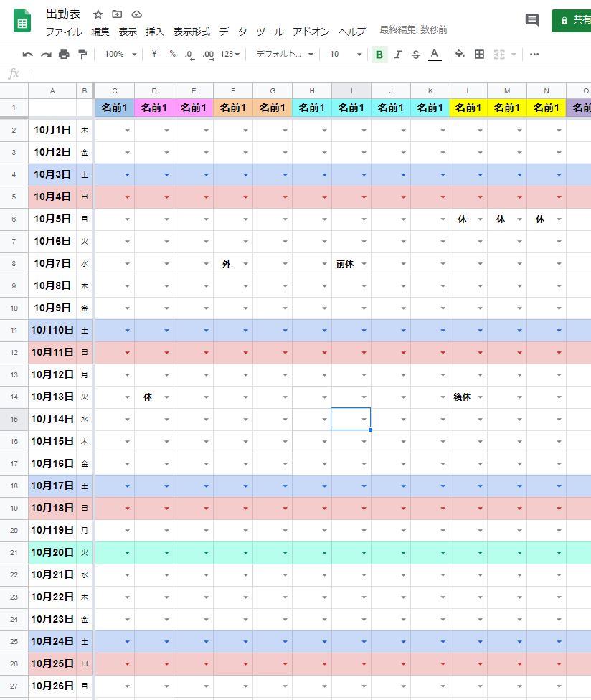
Task: Toggle bold formatting
Action: click(x=379, y=54)
